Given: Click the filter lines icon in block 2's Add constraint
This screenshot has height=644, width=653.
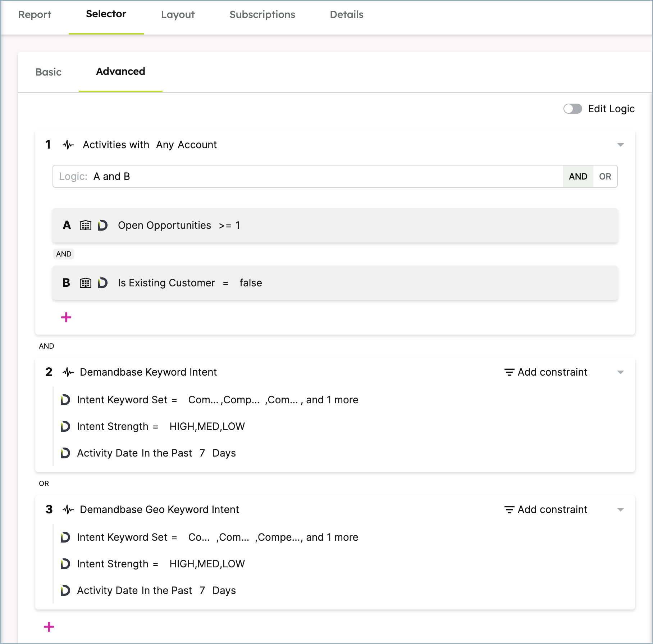Looking at the screenshot, I should 509,372.
